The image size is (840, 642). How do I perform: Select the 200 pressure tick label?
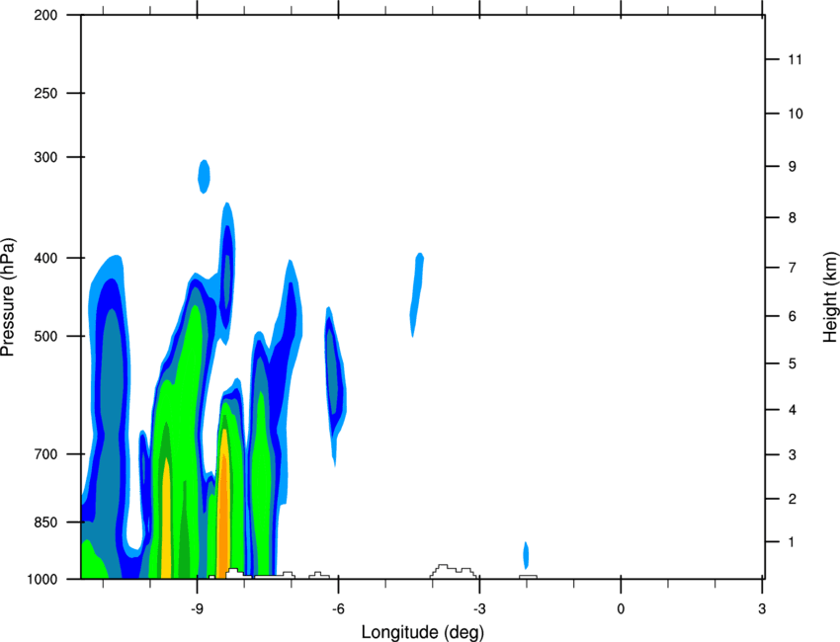click(x=45, y=15)
